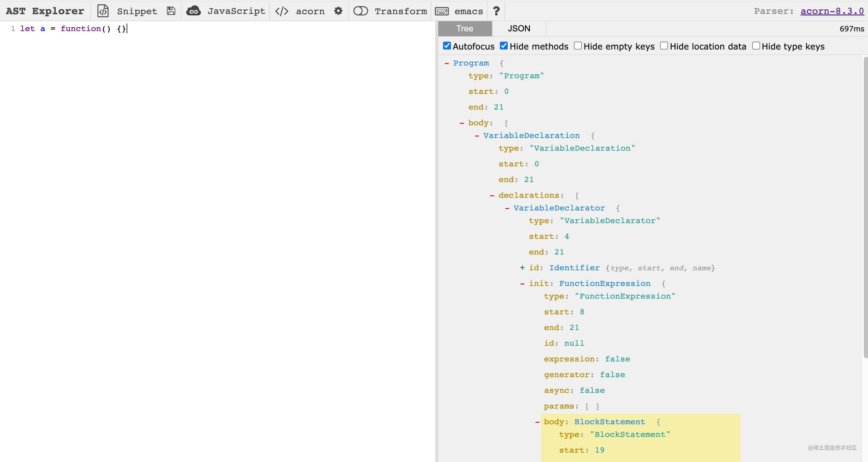
Task: Enable Hide empty keys checkbox
Action: pyautogui.click(x=578, y=46)
